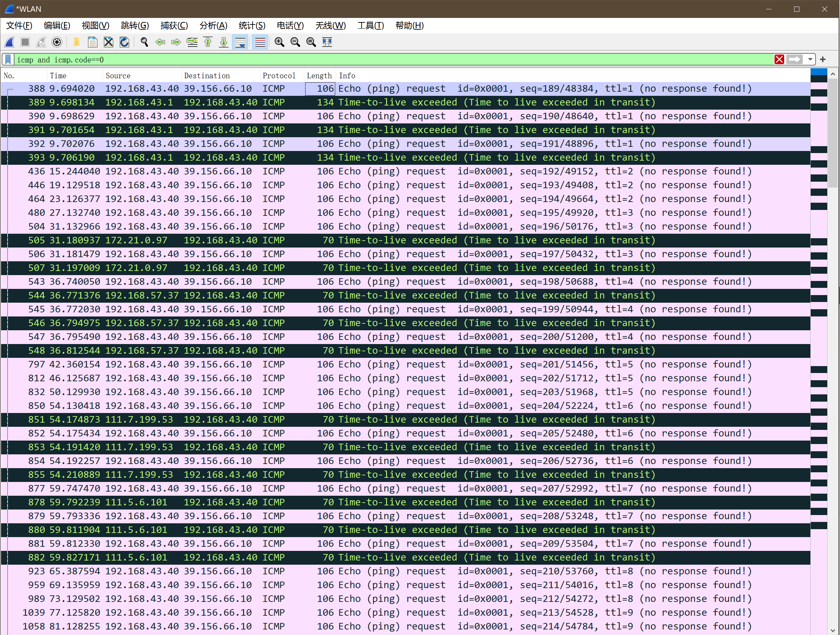Zoom in on packet text

pyautogui.click(x=280, y=42)
